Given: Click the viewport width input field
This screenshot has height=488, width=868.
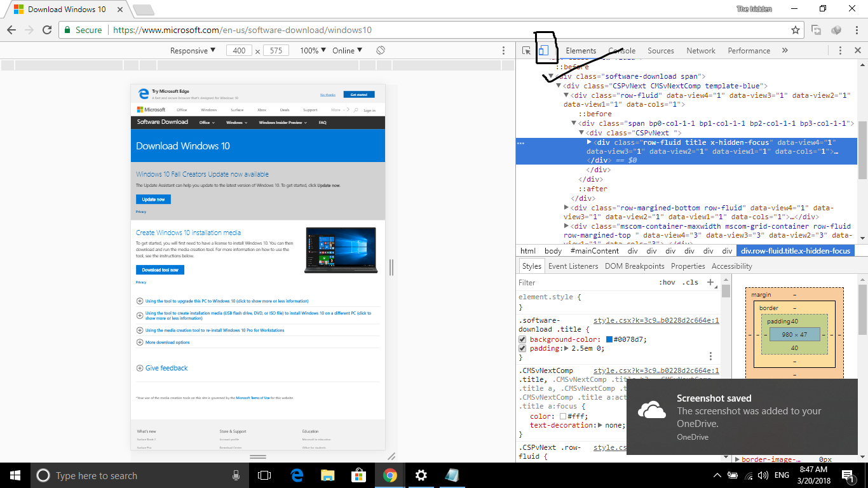Looking at the screenshot, I should pyautogui.click(x=239, y=51).
